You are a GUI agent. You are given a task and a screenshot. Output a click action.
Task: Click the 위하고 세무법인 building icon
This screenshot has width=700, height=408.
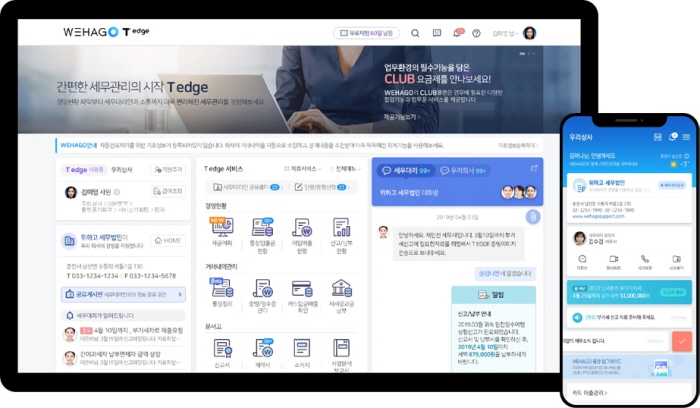(69, 241)
